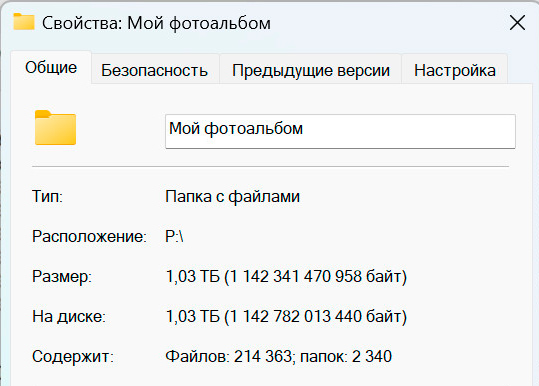Click the На диске label
Viewport: 539px width, 386px height.
click(69, 316)
